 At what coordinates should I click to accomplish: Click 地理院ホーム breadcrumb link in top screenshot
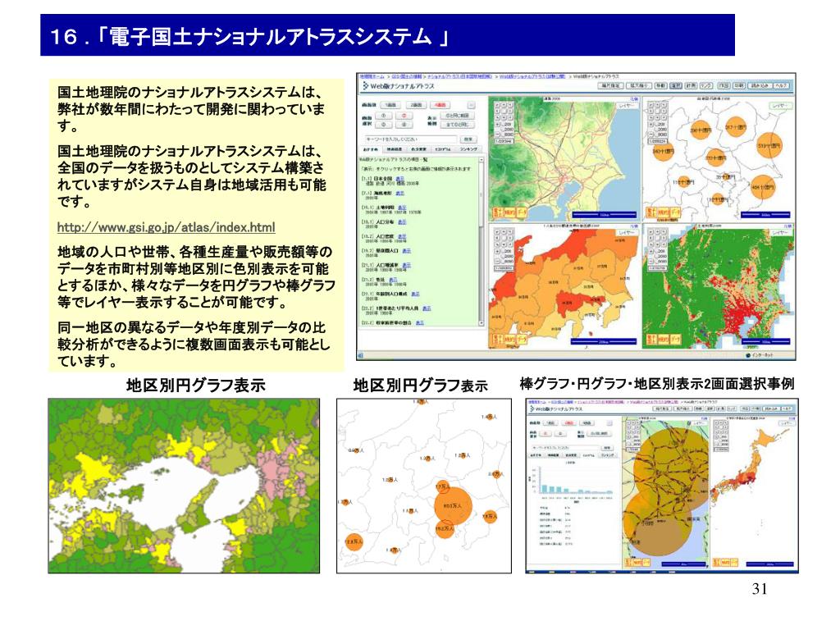372,76
